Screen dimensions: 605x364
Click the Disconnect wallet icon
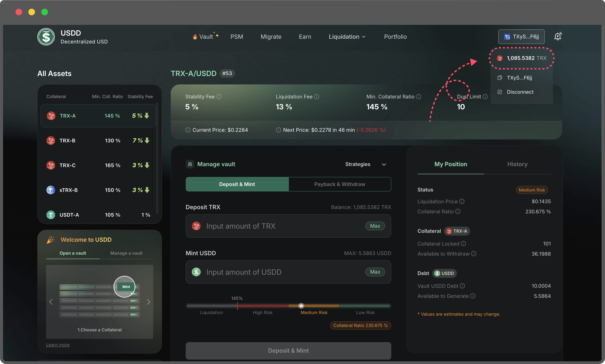tap(499, 92)
